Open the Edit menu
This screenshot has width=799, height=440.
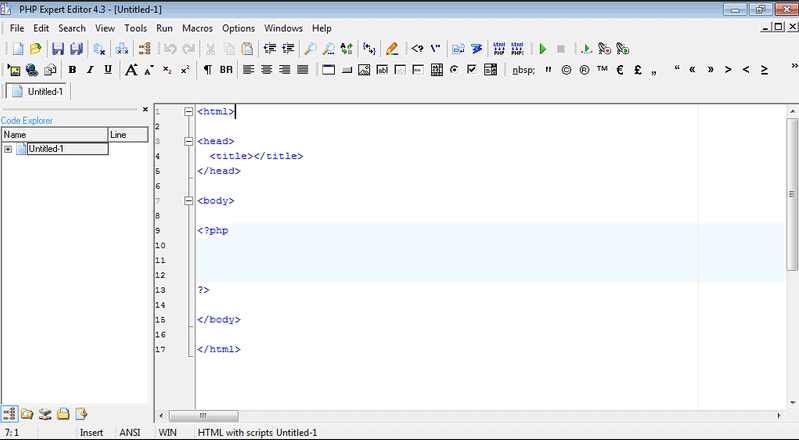tap(41, 28)
